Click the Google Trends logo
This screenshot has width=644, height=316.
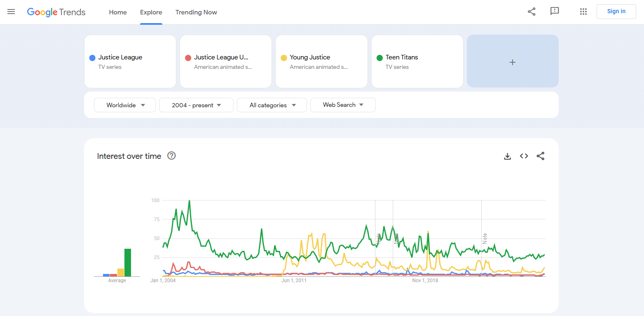[56, 12]
